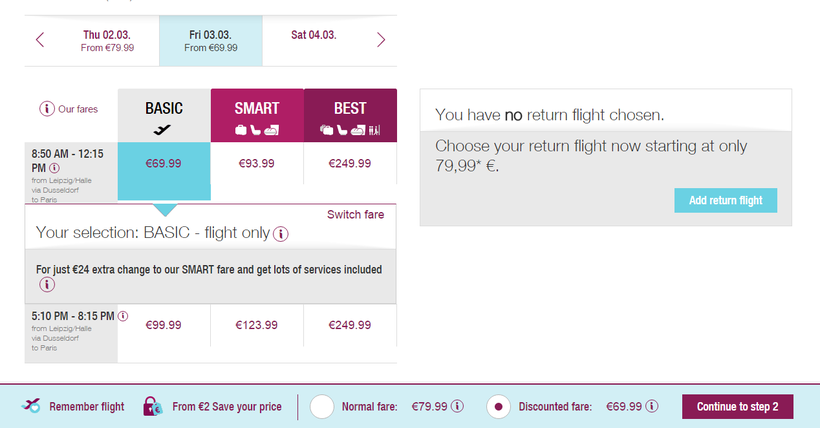
Task: Click the info icon next to Normal fare €79.99
Action: [x=457, y=407]
